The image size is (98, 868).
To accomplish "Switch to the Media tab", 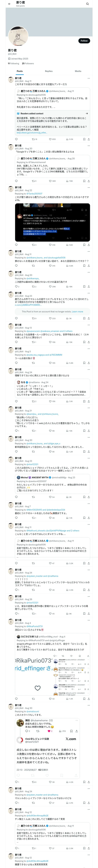I will (78, 71).
